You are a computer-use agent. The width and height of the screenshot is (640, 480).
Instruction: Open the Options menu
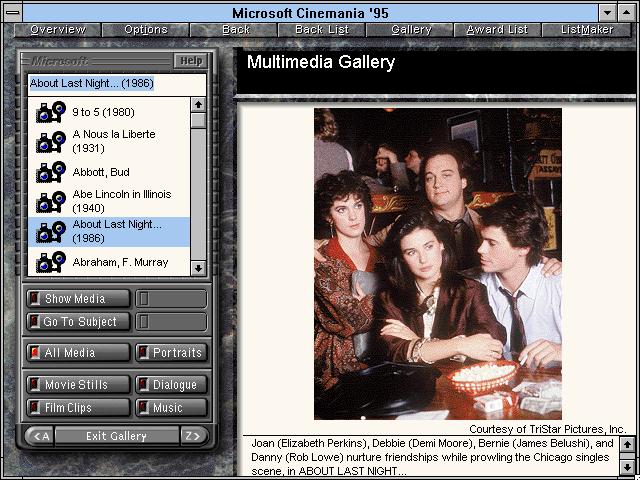(146, 30)
